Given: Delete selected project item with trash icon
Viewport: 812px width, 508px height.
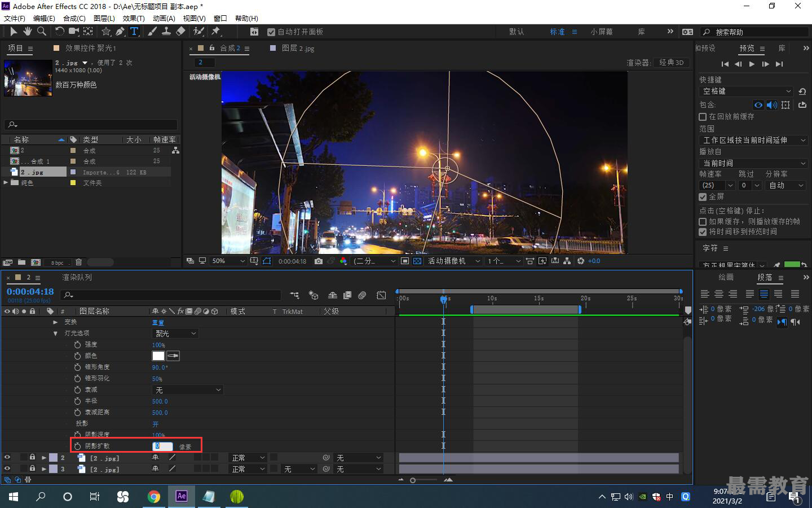Looking at the screenshot, I should [79, 262].
